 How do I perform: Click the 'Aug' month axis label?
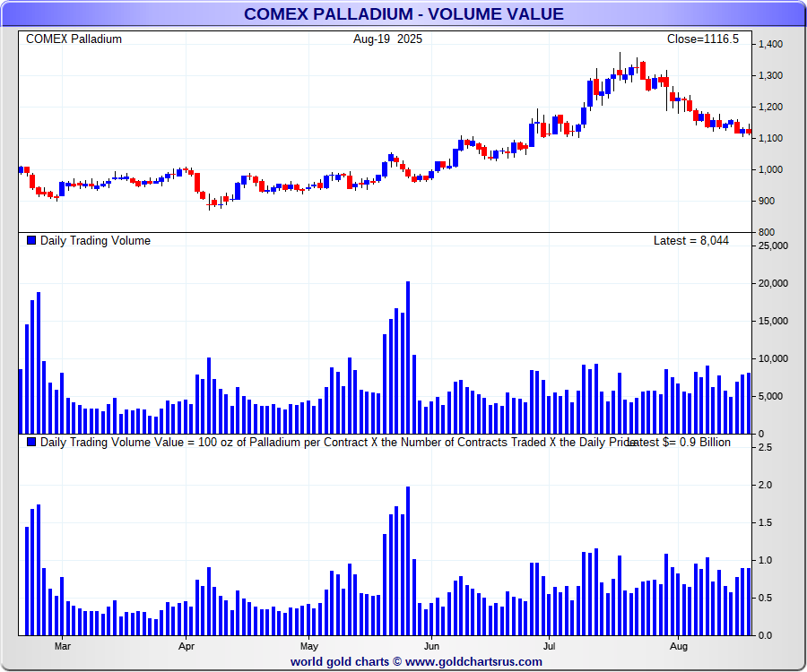click(x=679, y=646)
